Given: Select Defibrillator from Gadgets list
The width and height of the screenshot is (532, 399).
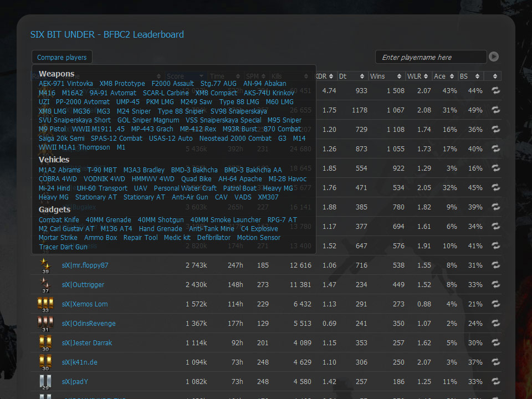Looking at the screenshot, I should 214,238.
